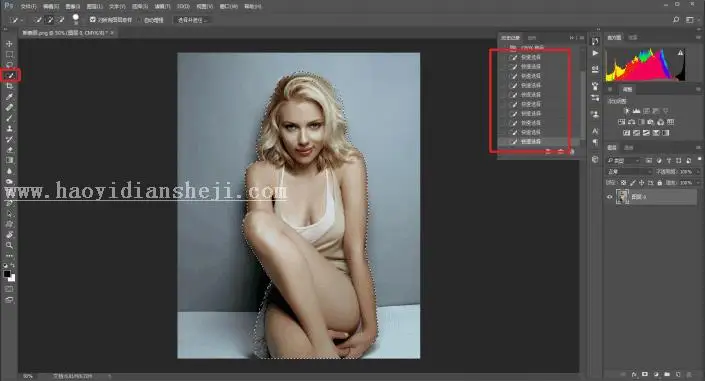Open status bar info arrow menu
Image resolution: width=705 pixels, height=381 pixels.
(109, 376)
